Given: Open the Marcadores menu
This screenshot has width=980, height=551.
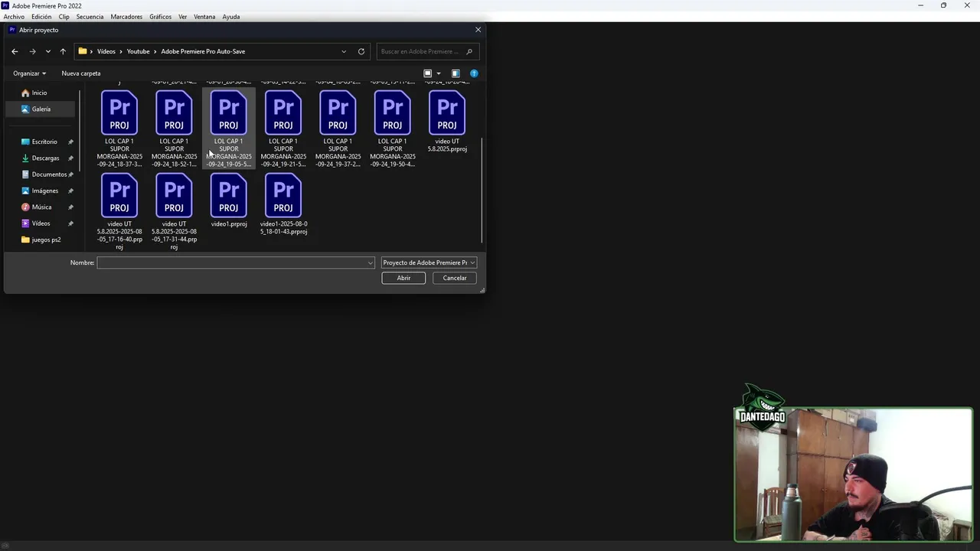Looking at the screenshot, I should click(x=126, y=17).
